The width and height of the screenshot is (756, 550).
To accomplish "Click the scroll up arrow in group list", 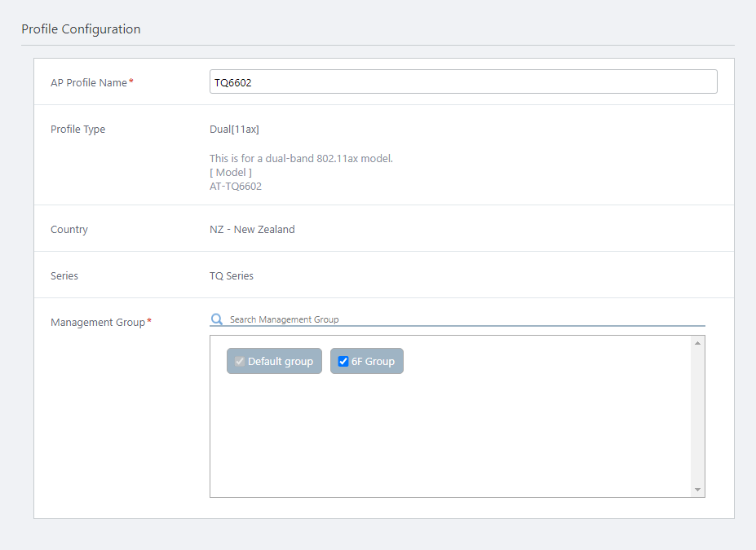I will point(697,343).
